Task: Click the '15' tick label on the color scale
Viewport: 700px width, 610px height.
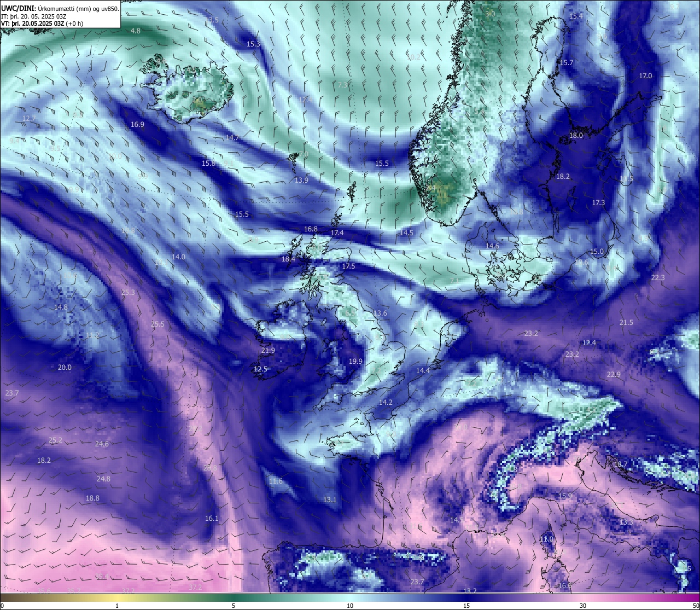Action: (466, 606)
